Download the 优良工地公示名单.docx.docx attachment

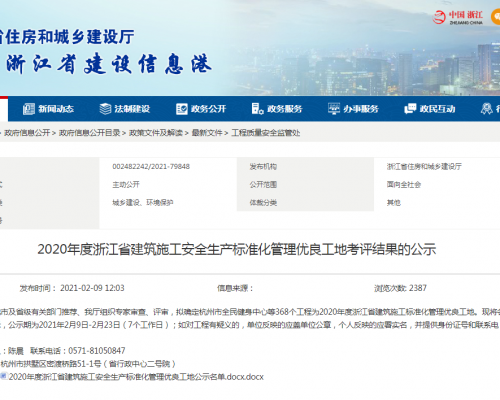tap(136, 377)
